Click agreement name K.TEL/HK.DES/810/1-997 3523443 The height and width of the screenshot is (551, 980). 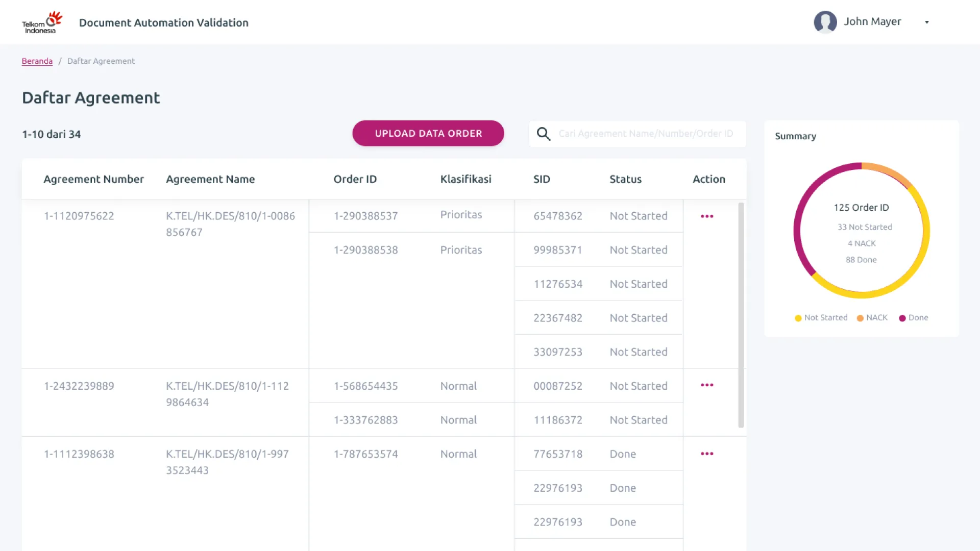[x=227, y=462]
